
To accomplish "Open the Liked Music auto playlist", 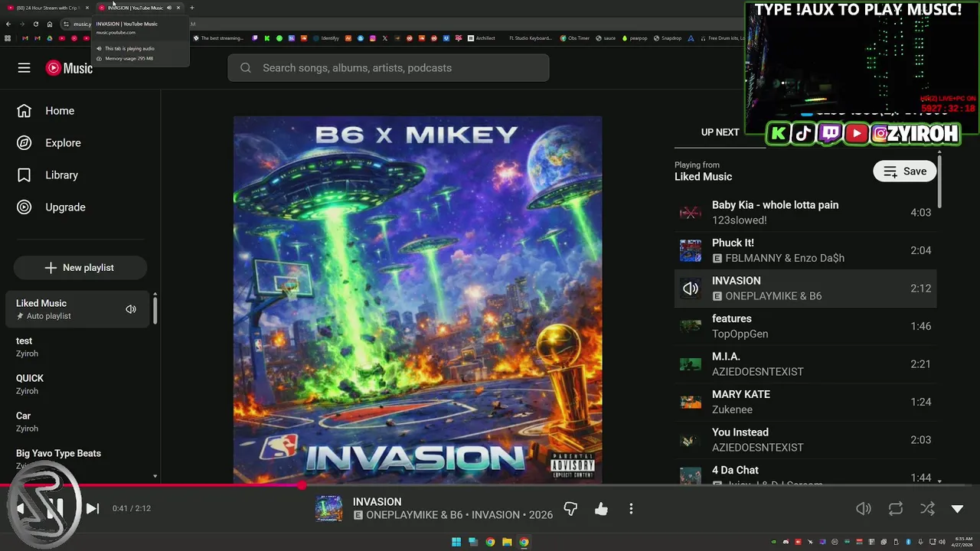I will tap(77, 309).
